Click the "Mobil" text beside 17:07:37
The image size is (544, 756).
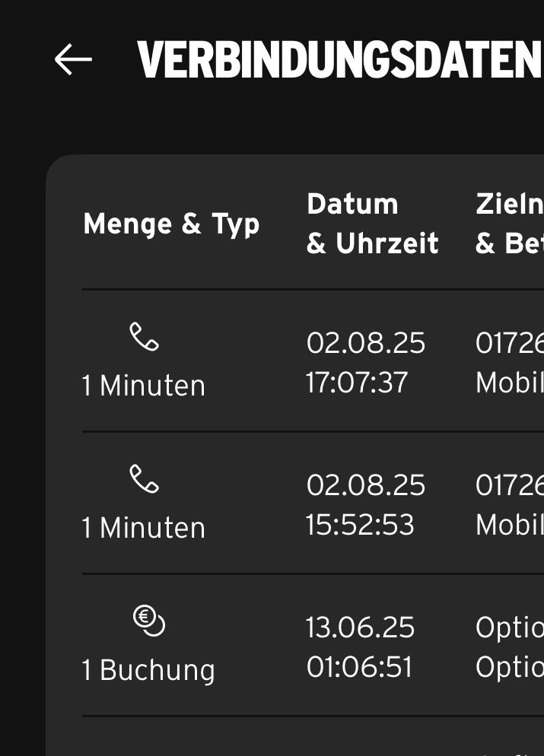(x=509, y=383)
